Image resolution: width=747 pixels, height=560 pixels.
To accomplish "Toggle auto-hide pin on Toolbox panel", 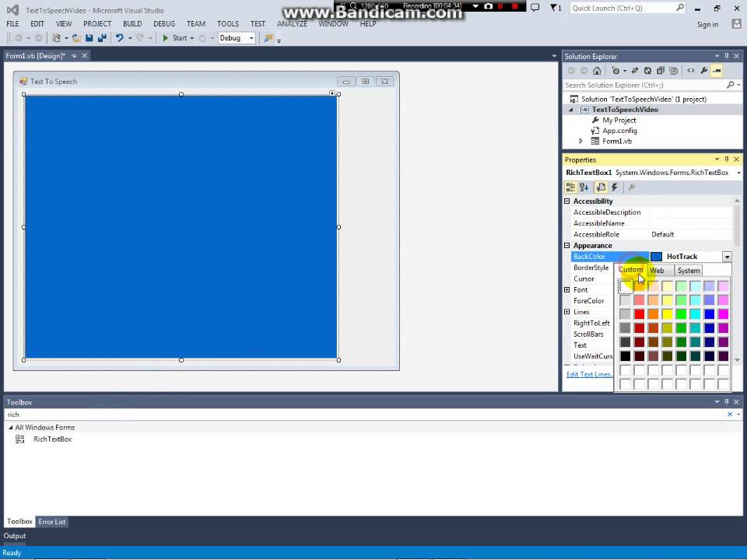I will coord(727,402).
